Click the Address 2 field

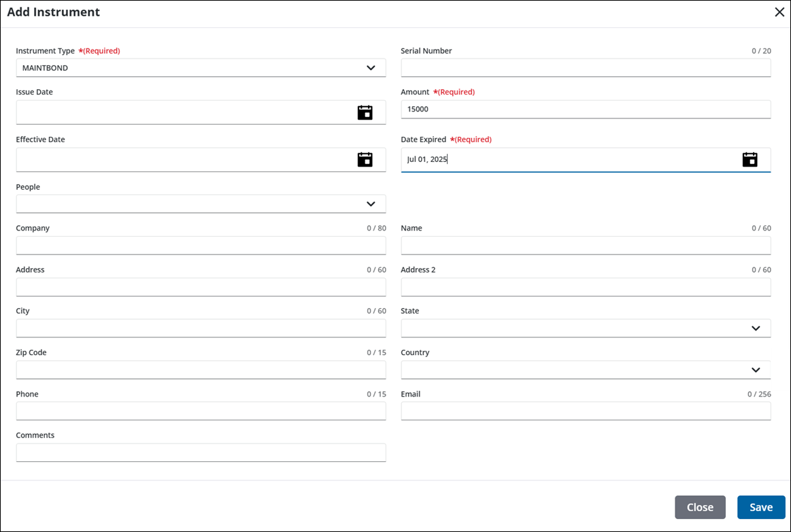(585, 287)
